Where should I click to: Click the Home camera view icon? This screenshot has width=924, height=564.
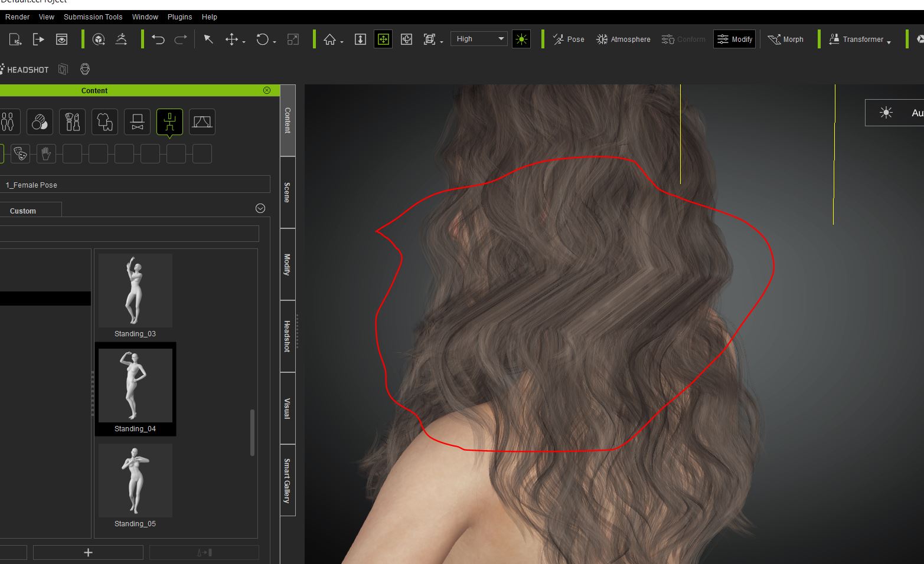(x=329, y=40)
